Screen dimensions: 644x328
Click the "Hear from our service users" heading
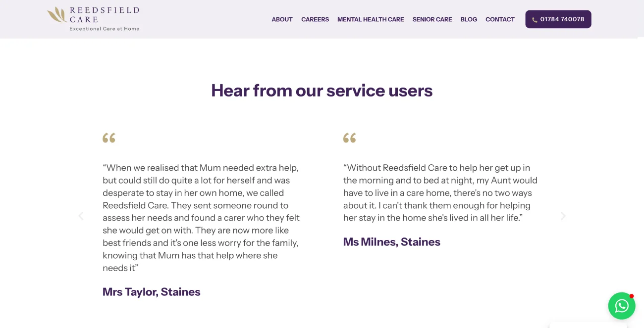coord(322,91)
